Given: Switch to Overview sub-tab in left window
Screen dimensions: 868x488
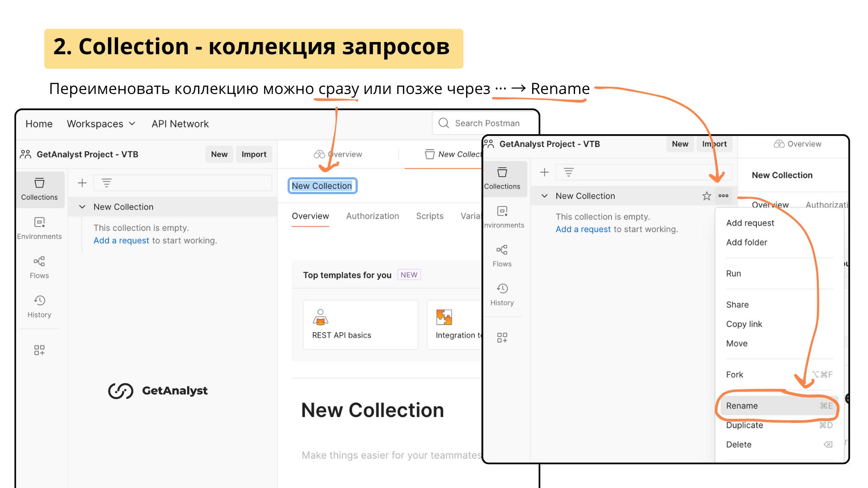Looking at the screenshot, I should [310, 216].
